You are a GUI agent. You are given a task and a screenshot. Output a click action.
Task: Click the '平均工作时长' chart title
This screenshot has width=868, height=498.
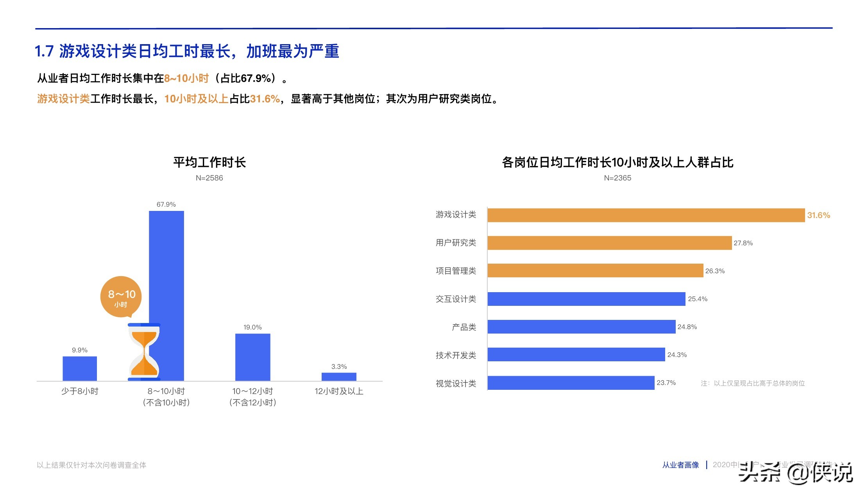pos(209,162)
